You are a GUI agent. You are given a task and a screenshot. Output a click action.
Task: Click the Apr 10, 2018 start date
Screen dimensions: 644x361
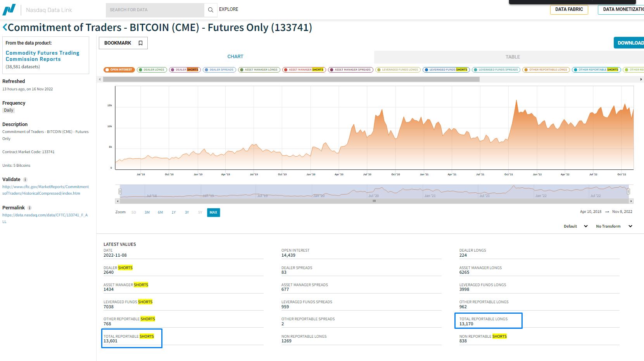(x=590, y=212)
